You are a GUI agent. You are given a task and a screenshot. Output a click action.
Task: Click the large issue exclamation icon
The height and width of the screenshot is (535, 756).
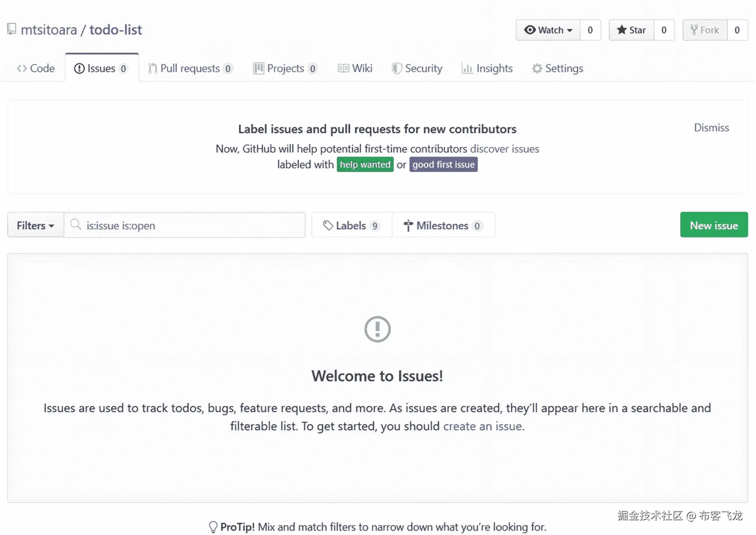click(377, 329)
